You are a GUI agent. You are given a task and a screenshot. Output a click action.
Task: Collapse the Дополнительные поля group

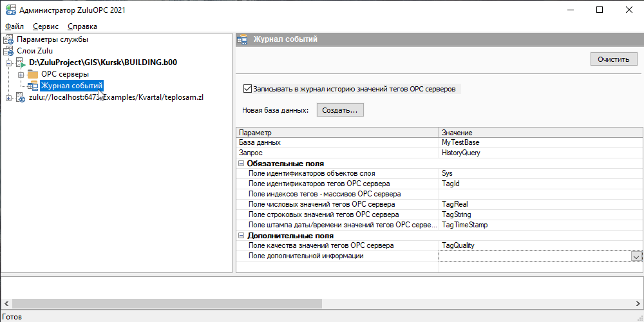coord(241,236)
